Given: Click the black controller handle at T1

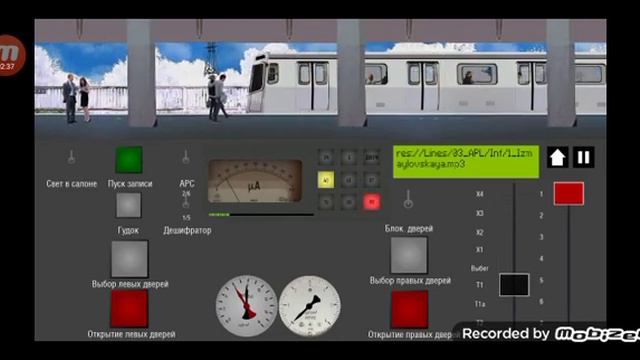Looking at the screenshot, I should click(x=514, y=284).
